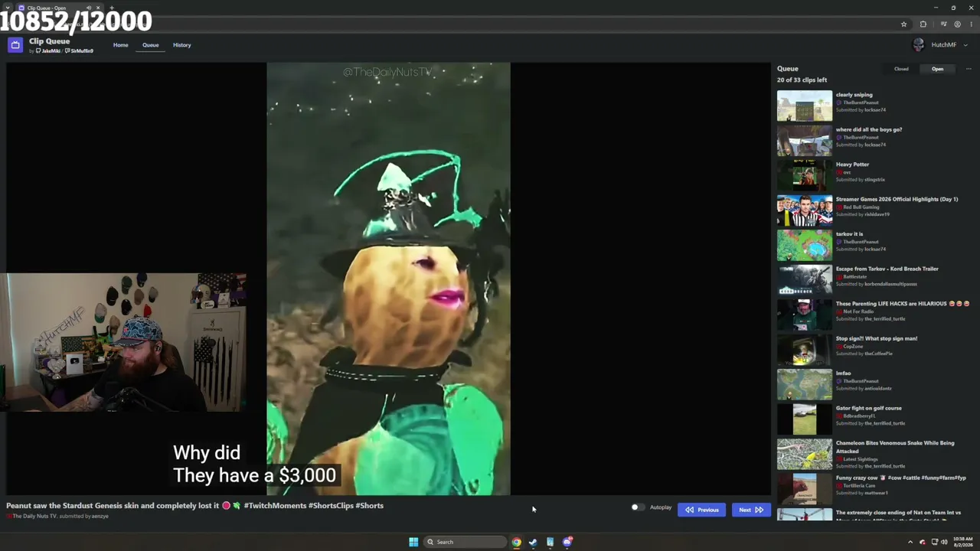Open the queue three-dot options menu

coord(969,69)
